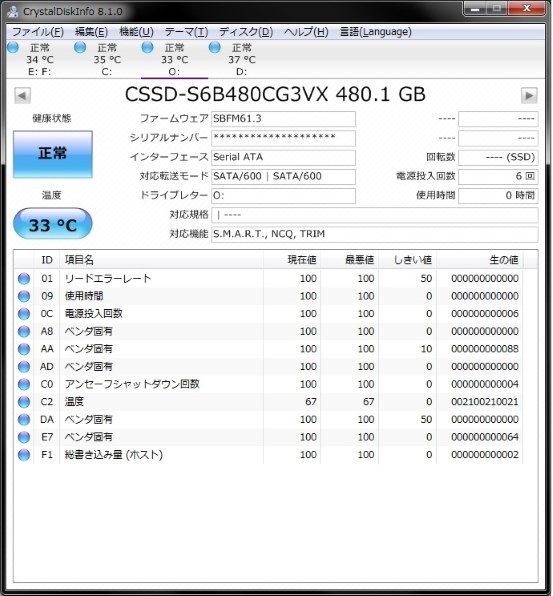Click the power-on count value 6 回
The height and width of the screenshot is (596, 553).
click(498, 177)
